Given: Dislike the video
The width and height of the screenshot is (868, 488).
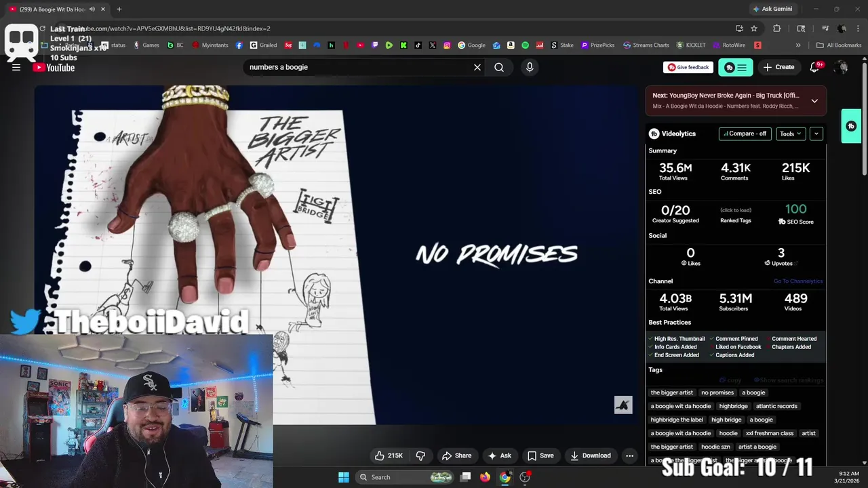Looking at the screenshot, I should [420, 455].
